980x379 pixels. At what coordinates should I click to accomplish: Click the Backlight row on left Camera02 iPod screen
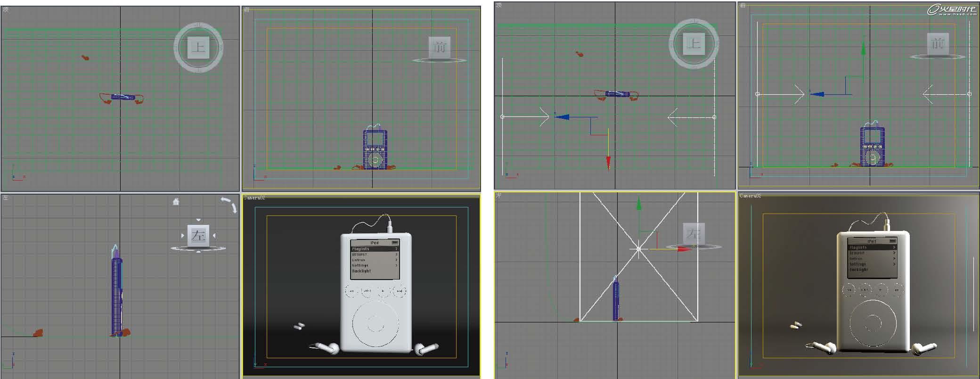click(x=375, y=271)
